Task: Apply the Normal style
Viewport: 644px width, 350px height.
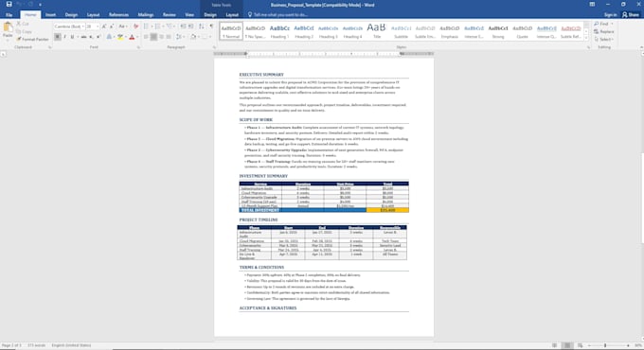Action: (231, 31)
